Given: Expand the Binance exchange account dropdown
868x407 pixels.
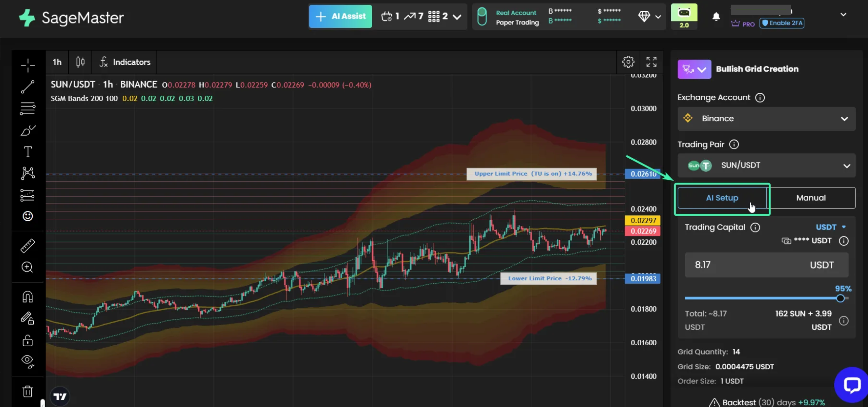Looking at the screenshot, I should [x=766, y=118].
